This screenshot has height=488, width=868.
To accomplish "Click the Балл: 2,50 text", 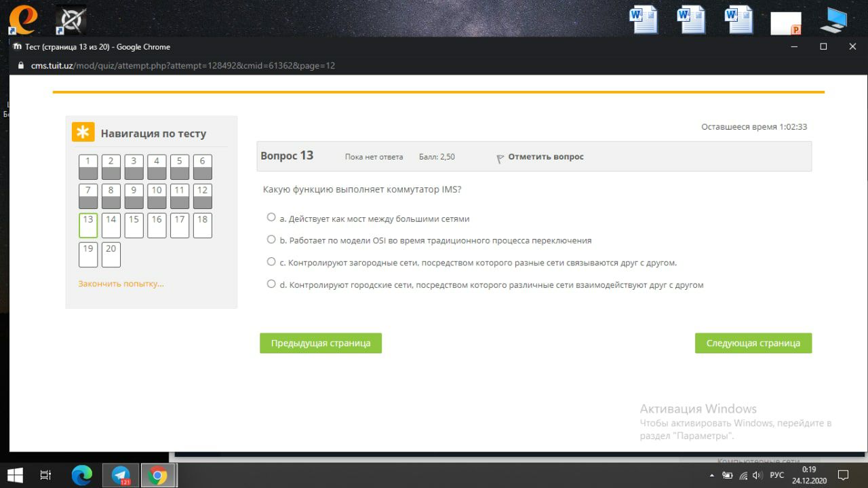I will point(437,157).
